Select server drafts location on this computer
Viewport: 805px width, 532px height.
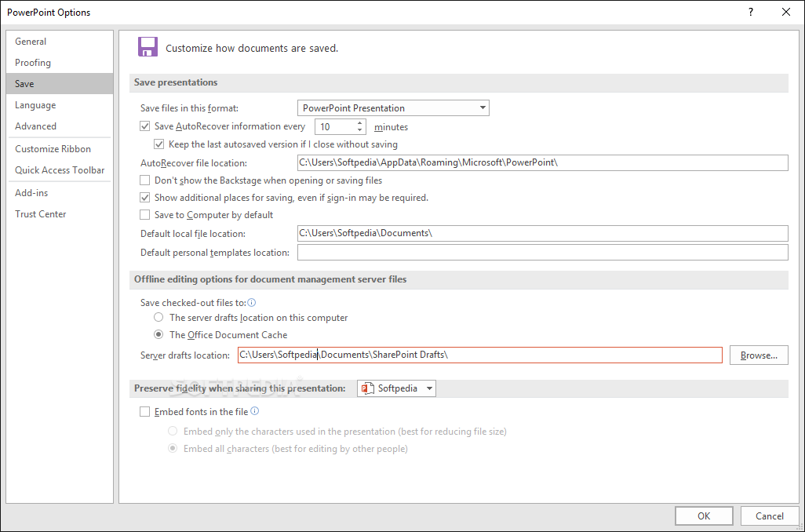point(158,317)
